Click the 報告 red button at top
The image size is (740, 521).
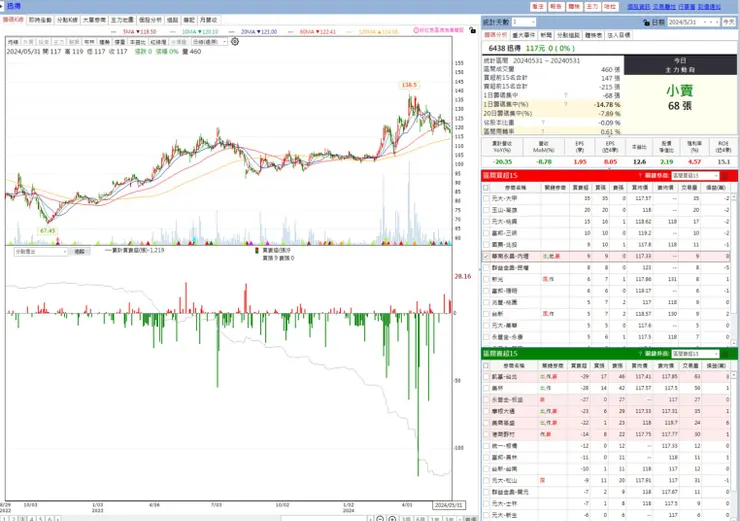pos(556,7)
